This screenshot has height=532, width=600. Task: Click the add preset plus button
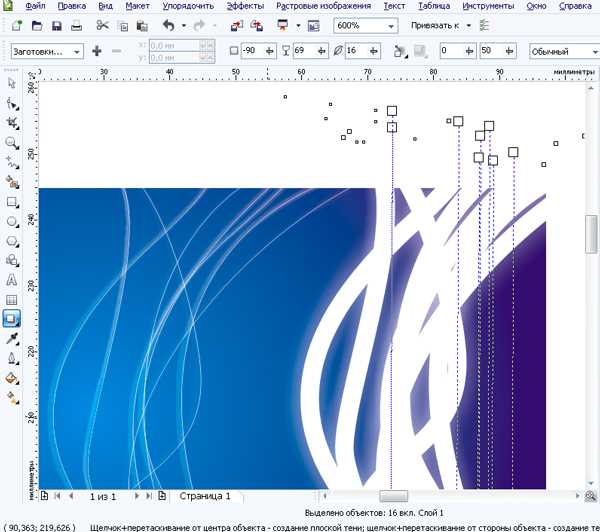(x=97, y=51)
